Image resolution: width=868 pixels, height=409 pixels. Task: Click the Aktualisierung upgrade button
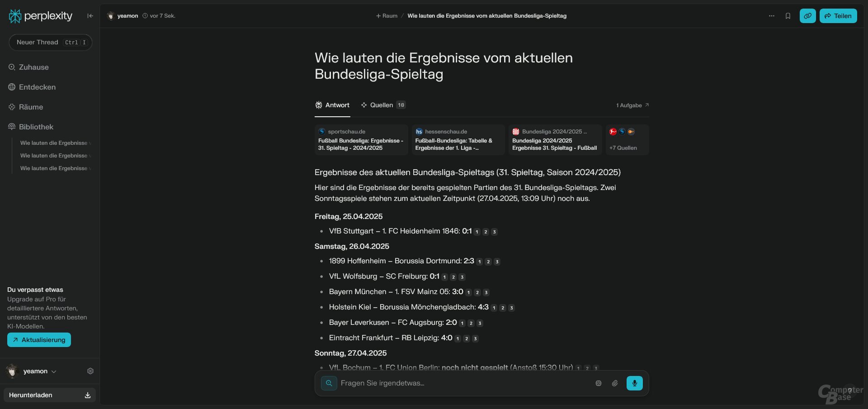tap(39, 340)
